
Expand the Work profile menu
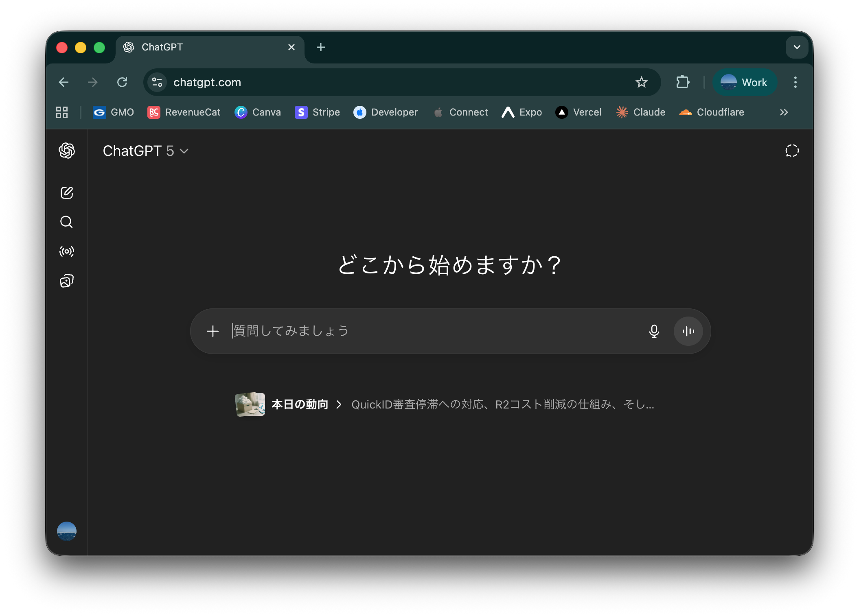tap(745, 82)
